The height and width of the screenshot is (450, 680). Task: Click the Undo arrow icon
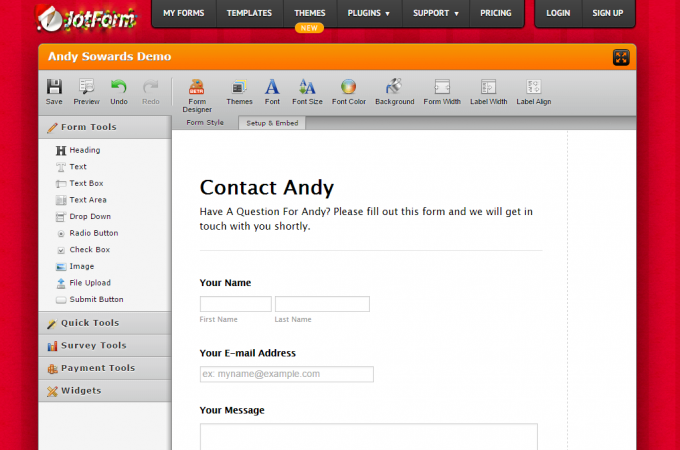pos(118,87)
